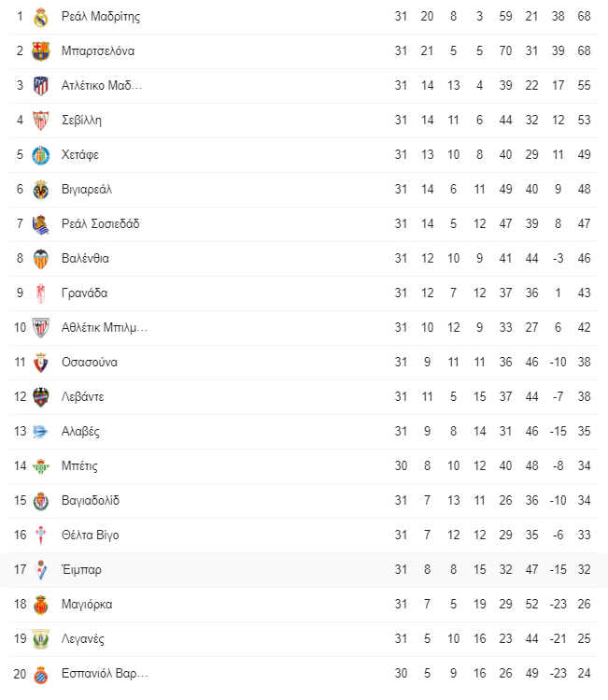Click the Sevilla crest icon
Image resolution: width=608 pixels, height=700 pixels.
click(40, 121)
